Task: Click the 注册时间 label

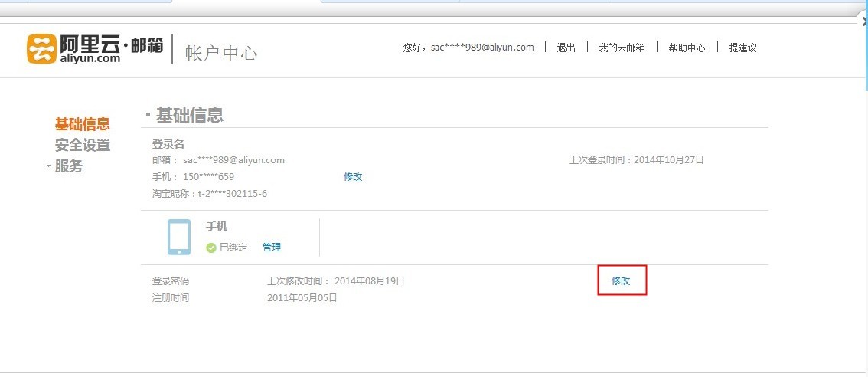Action: pyautogui.click(x=171, y=298)
